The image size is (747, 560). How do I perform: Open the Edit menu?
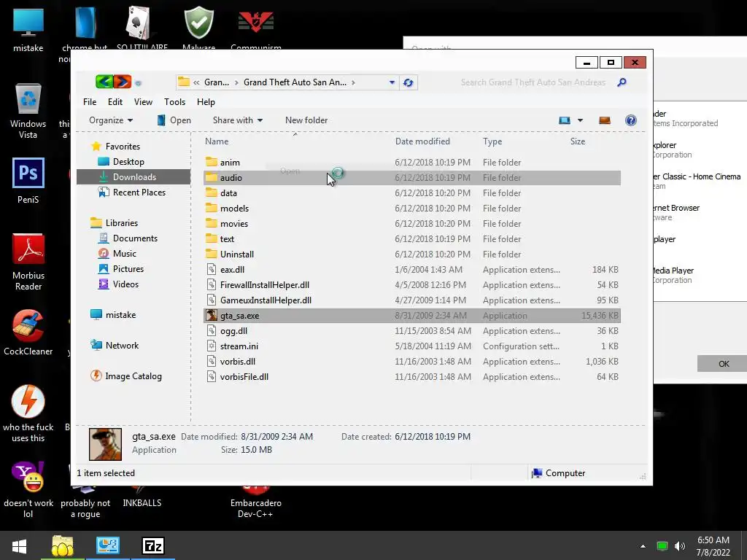(x=115, y=102)
